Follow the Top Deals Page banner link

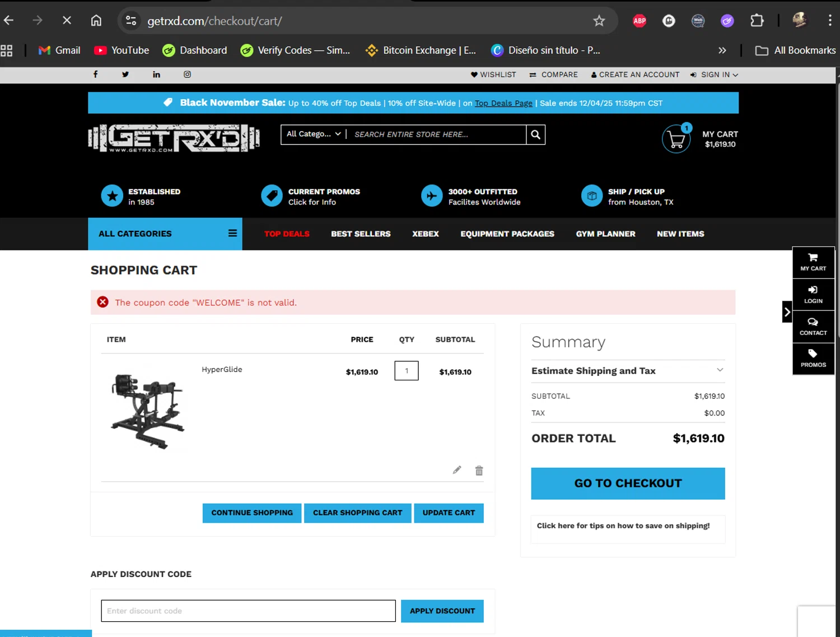(x=503, y=103)
